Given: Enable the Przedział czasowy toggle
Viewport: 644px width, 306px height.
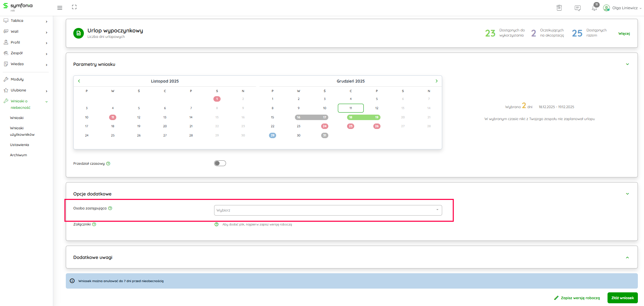Looking at the screenshot, I should click(220, 163).
